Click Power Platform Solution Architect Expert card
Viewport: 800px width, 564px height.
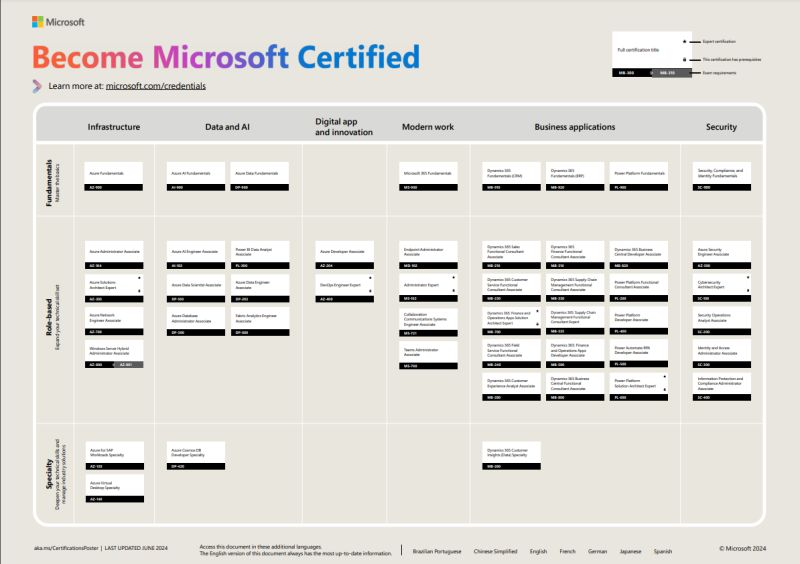tap(639, 386)
